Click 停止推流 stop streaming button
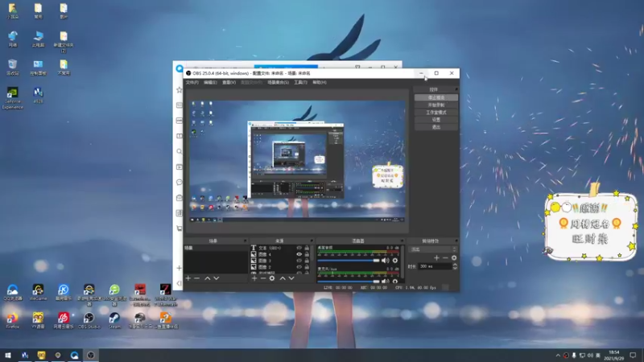The image size is (644, 362). tap(436, 97)
